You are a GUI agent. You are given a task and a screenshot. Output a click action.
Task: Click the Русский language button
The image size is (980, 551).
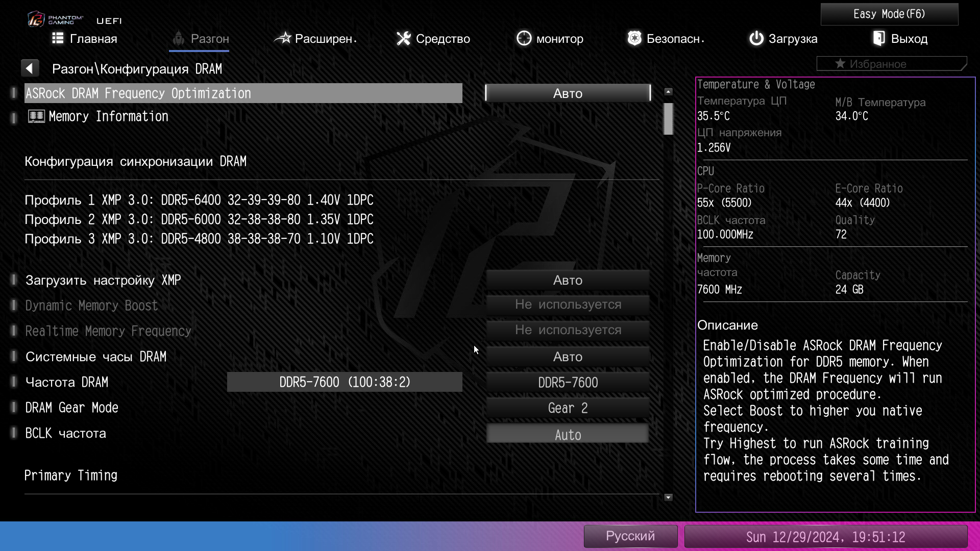pyautogui.click(x=630, y=536)
